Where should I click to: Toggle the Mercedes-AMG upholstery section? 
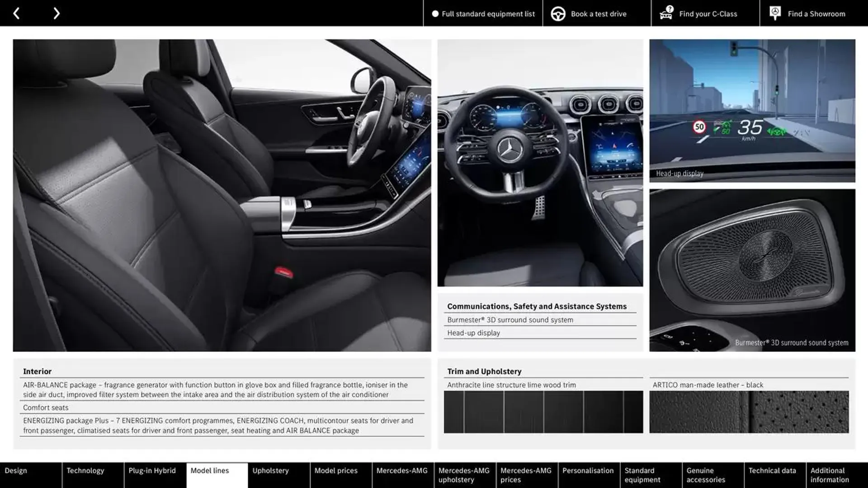(464, 475)
